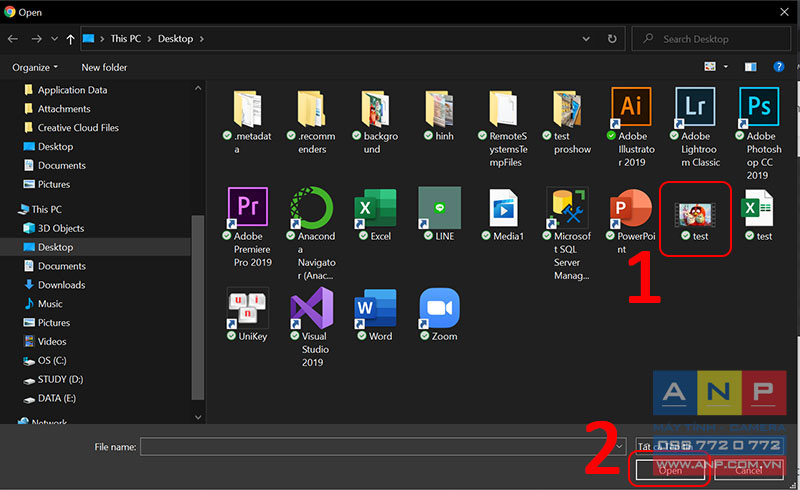Image resolution: width=800 pixels, height=490 pixels.
Task: Go forward with the Forward arrow
Action: pos(36,39)
